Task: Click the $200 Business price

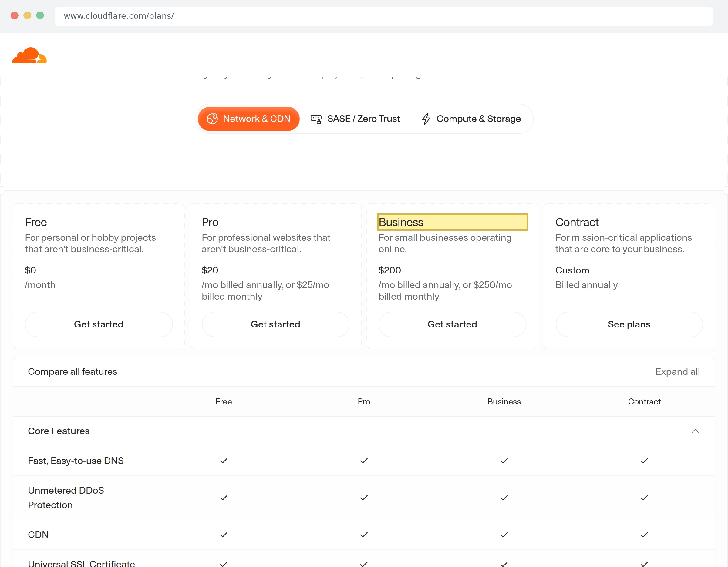Action: [x=390, y=270]
